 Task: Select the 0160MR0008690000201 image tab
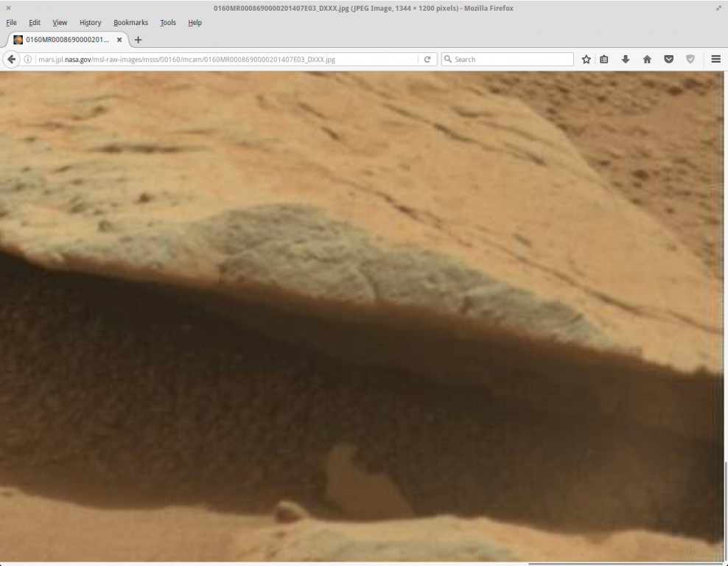[x=66, y=40]
